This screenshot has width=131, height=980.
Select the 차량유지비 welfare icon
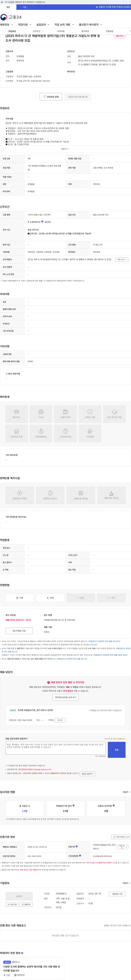pos(65,414)
